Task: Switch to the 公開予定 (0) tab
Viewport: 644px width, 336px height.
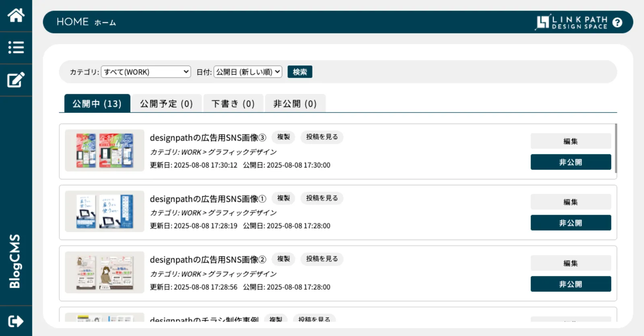Action: click(166, 104)
